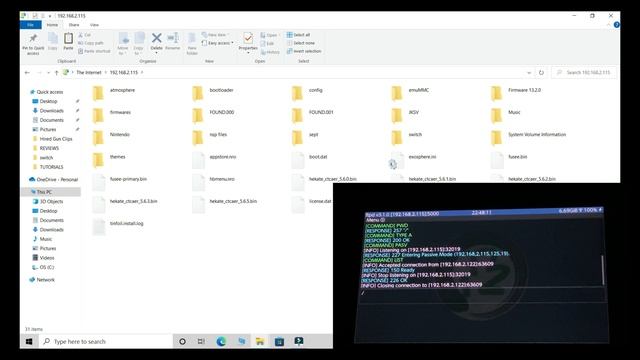Select the license.dat file
Image resolution: width=640 pixels, height=360 pixels.
pos(311,204)
